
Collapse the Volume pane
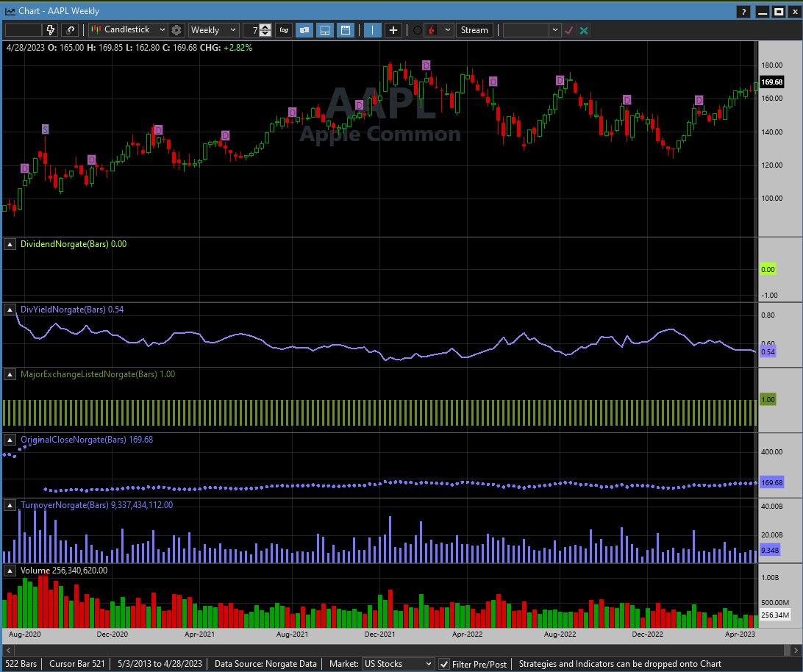[x=10, y=571]
